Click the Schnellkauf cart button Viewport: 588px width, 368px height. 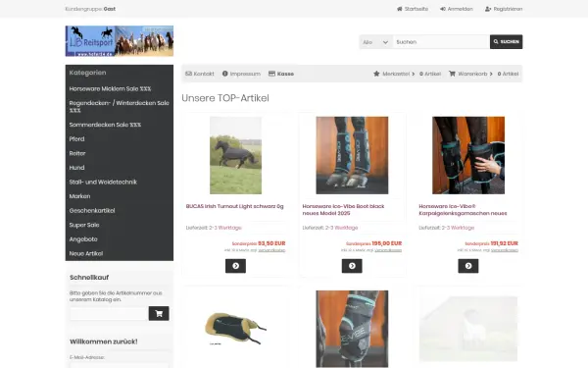point(159,314)
